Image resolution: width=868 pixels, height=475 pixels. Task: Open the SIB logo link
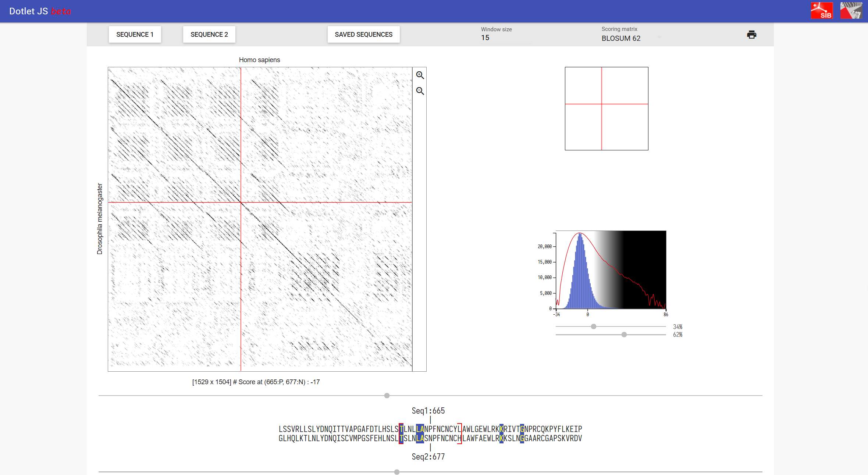822,11
